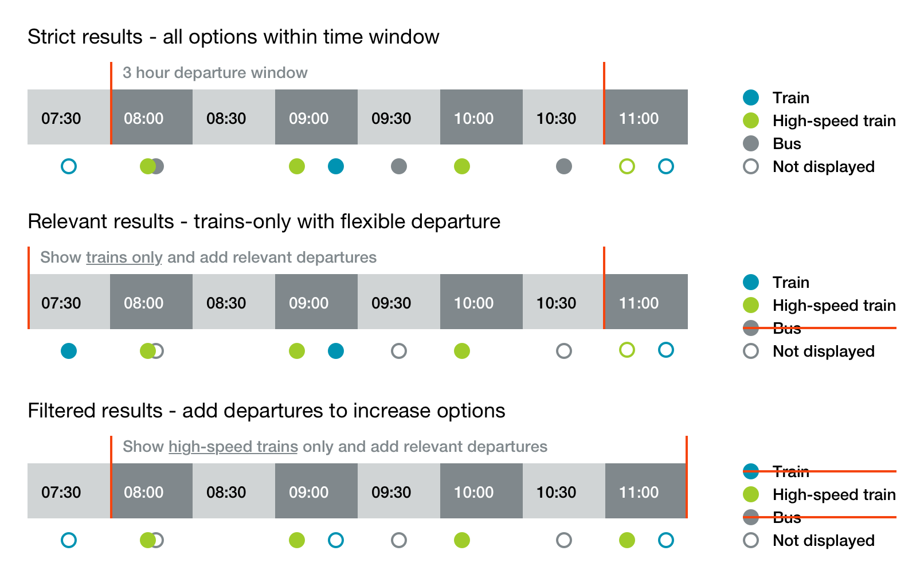The height and width of the screenshot is (578, 924).
Task: Open the "trains only" underlined link
Action: tap(124, 257)
